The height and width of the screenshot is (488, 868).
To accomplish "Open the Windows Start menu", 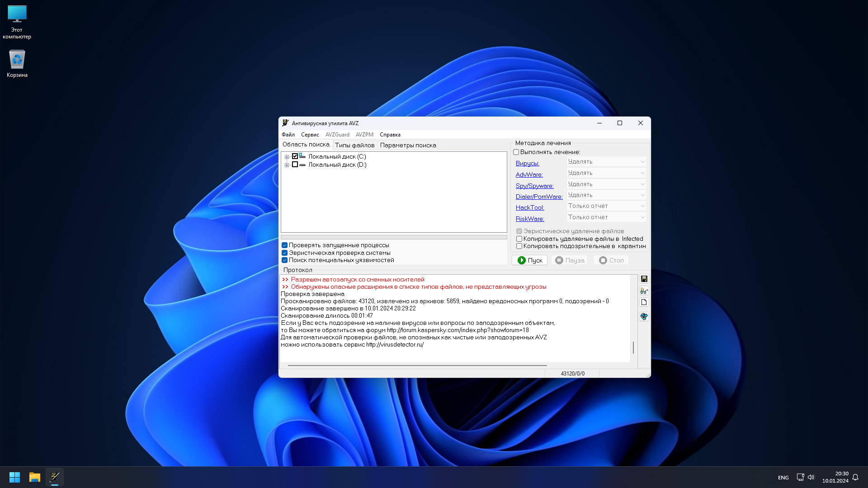I will click(14, 477).
